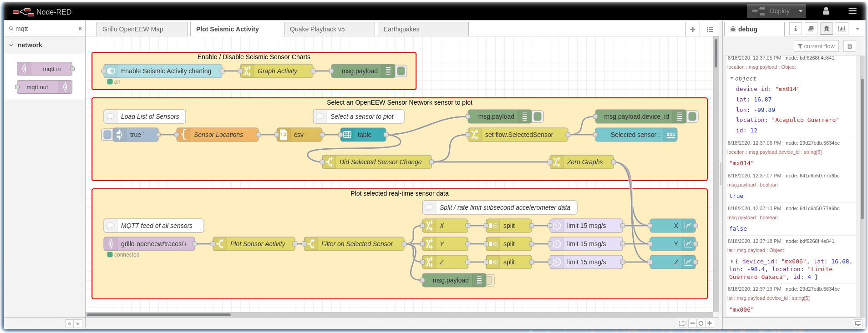Viewport: 868px width, 333px height.
Task: Open the info sidebar tab
Action: point(795,29)
